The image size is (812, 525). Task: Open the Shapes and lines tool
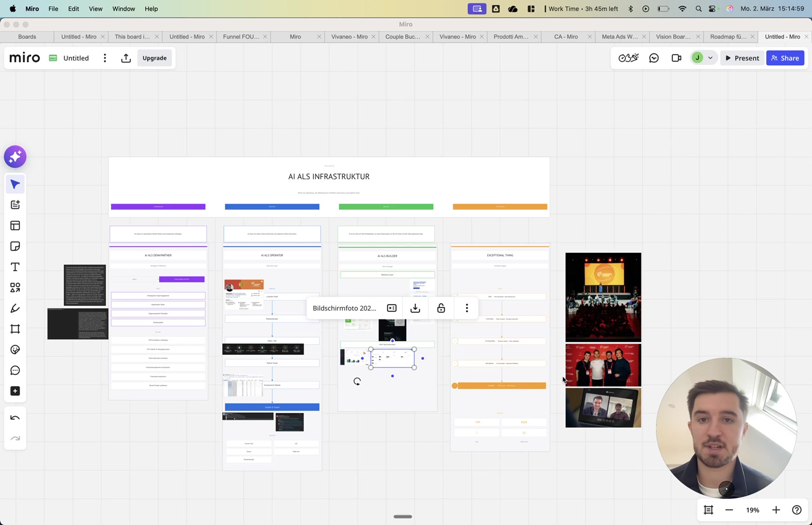click(x=15, y=288)
